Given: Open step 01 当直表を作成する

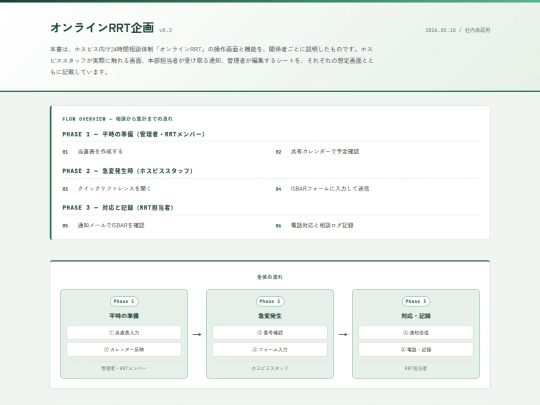Looking at the screenshot, I should click(x=93, y=152).
